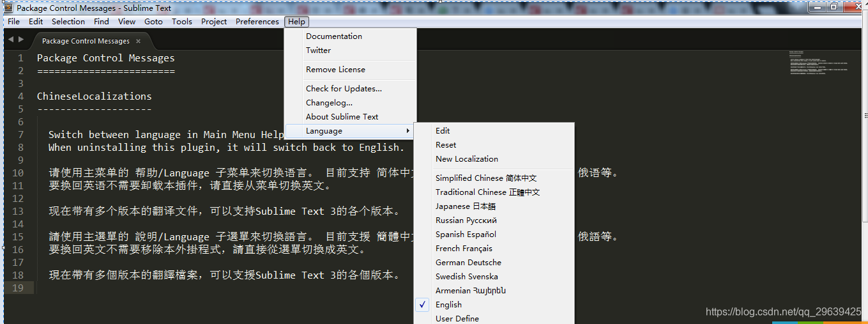
Task: Open the Preferences menu
Action: pos(257,22)
